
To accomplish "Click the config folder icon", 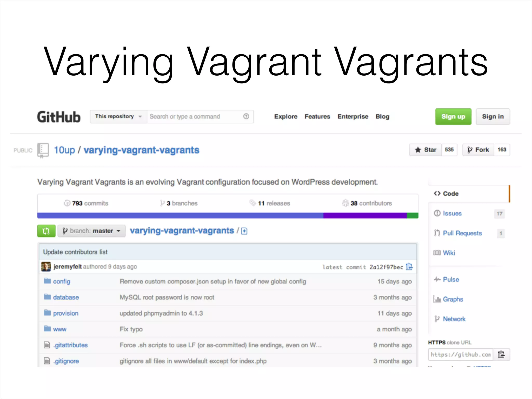I will click(47, 281).
